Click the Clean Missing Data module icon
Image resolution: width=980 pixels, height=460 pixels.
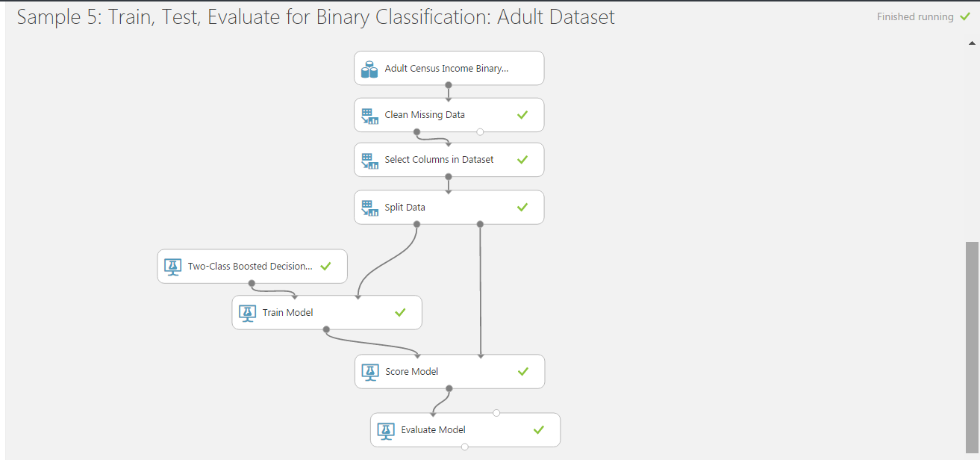coord(369,116)
